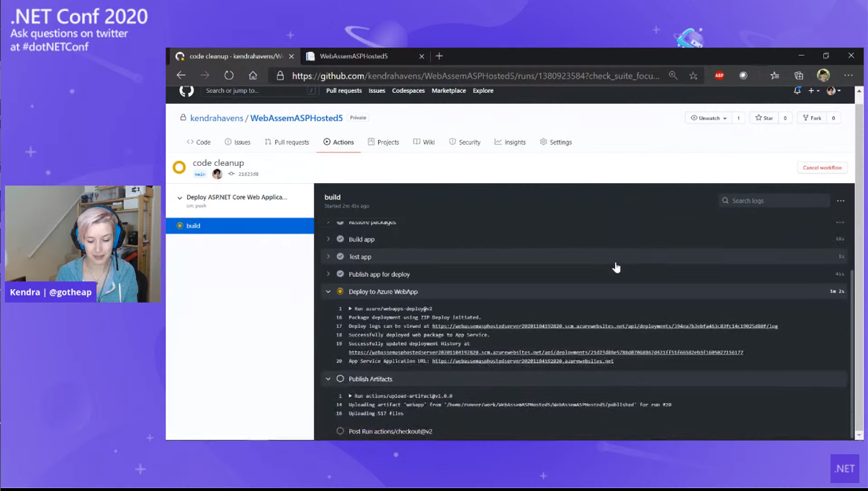
Task: Open the Unwatch dropdown
Action: point(708,118)
